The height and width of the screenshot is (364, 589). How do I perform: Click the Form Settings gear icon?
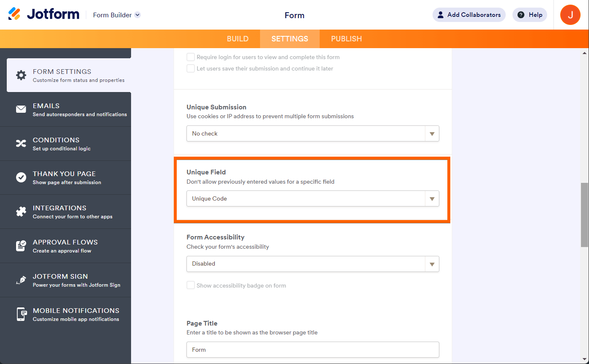point(21,75)
